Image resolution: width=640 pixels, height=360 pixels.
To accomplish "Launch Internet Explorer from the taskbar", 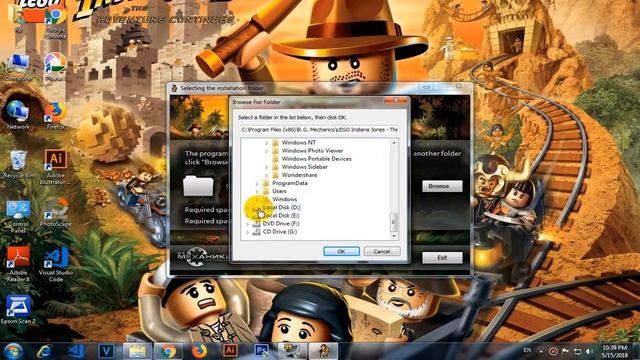I will pyautogui.click(x=44, y=351).
